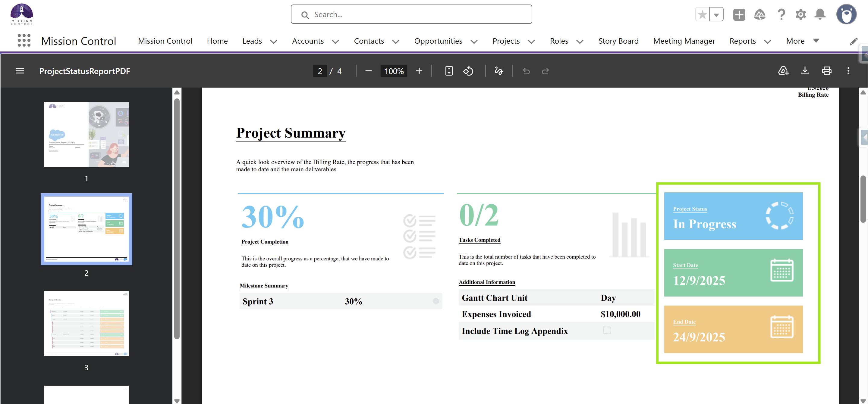Expand the Opportunities tab chevron
The image size is (868, 404).
coord(474,42)
